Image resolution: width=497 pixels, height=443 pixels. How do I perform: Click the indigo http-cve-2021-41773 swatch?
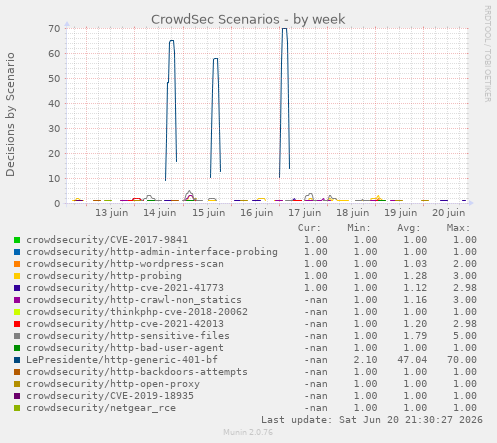[x=17, y=288]
